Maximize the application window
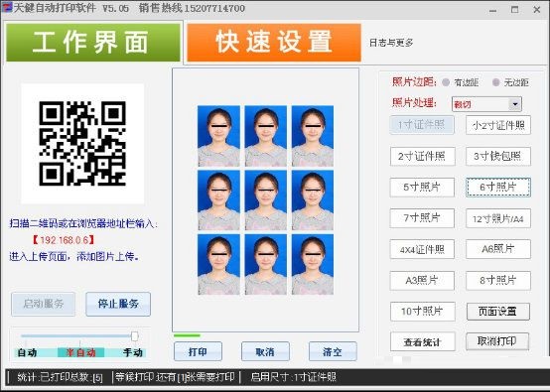The height and width of the screenshot is (392, 550). click(514, 10)
